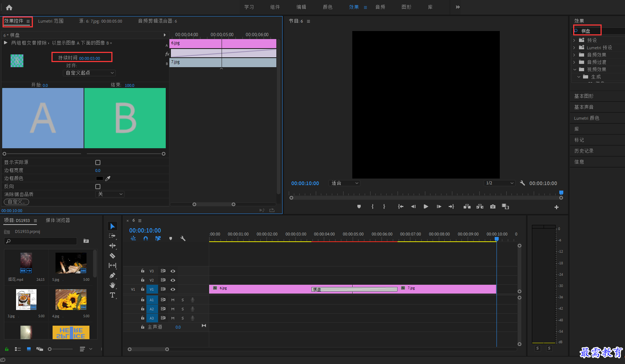
Task: Expand the 预设 folder in Effects
Action: coord(574,40)
